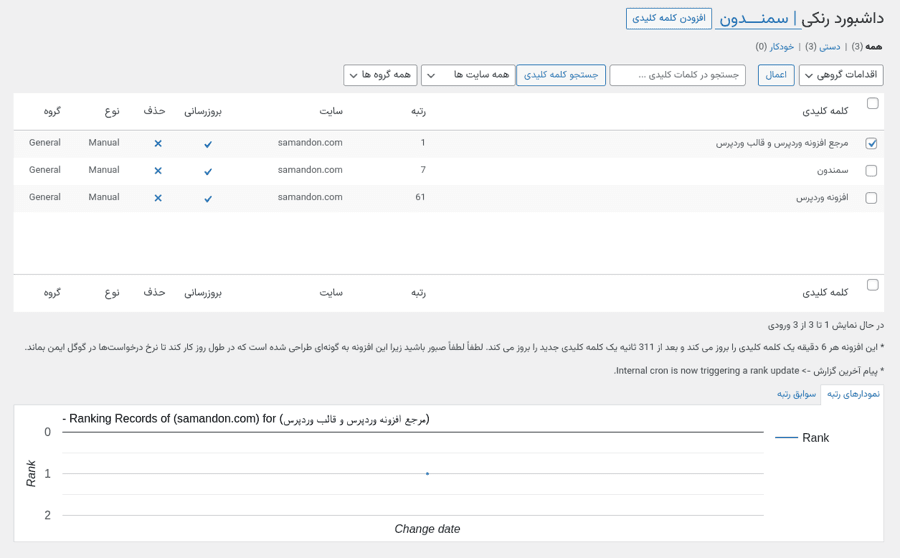Screen dimensions: 900x558
Task: Click نوع column header at top
Action: 112,111
